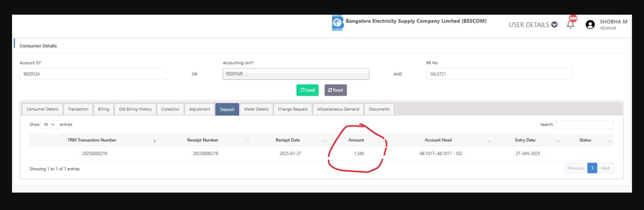Sort by Entry Date arrows
Viewport: 644px width, 210px height.
pyautogui.click(x=558, y=141)
